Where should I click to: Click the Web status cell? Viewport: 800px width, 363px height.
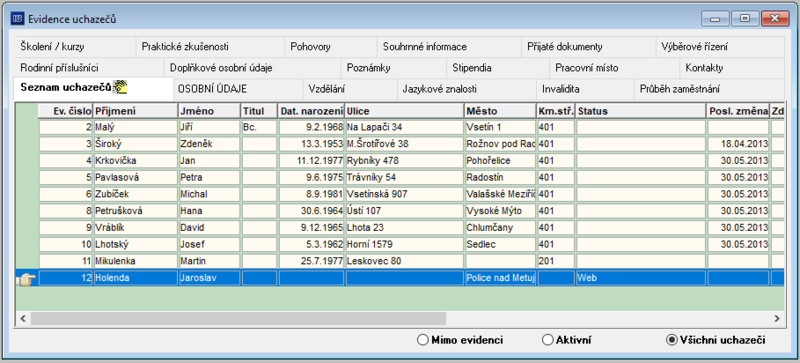[x=641, y=278]
